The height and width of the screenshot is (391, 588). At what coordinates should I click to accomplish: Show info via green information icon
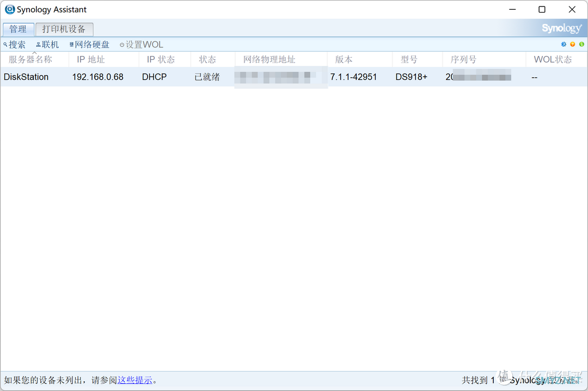[x=581, y=44]
